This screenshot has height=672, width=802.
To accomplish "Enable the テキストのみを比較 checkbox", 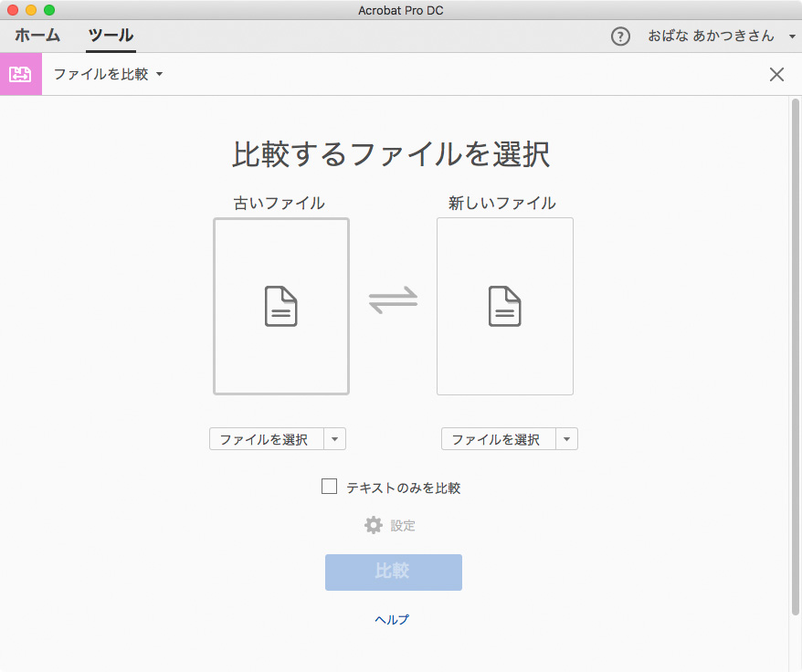I will (329, 486).
